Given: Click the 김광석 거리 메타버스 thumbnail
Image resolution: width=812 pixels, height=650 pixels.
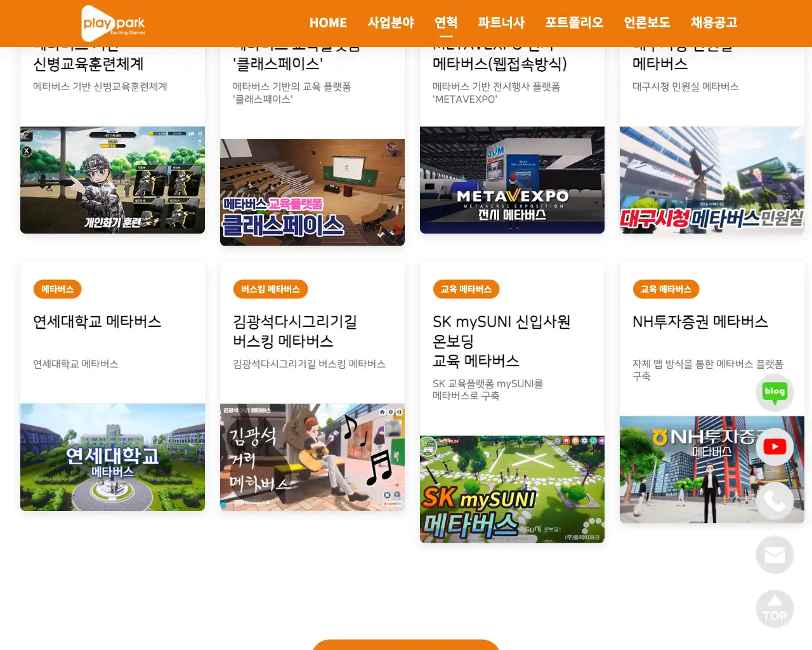Looking at the screenshot, I should [312, 457].
